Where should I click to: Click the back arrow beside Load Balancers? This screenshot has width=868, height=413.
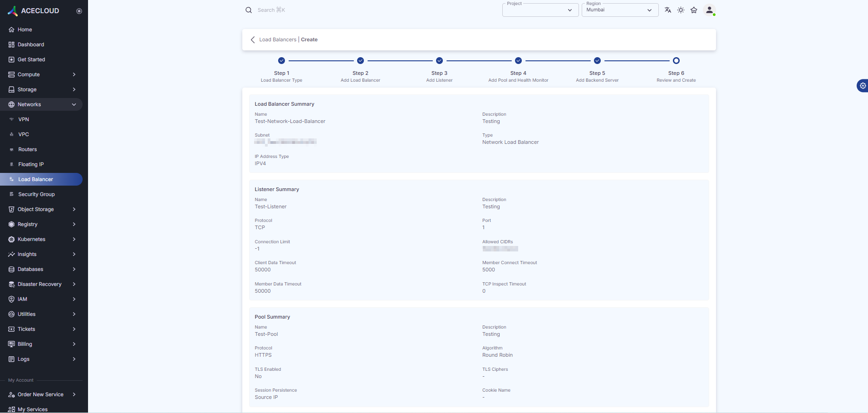(x=253, y=39)
